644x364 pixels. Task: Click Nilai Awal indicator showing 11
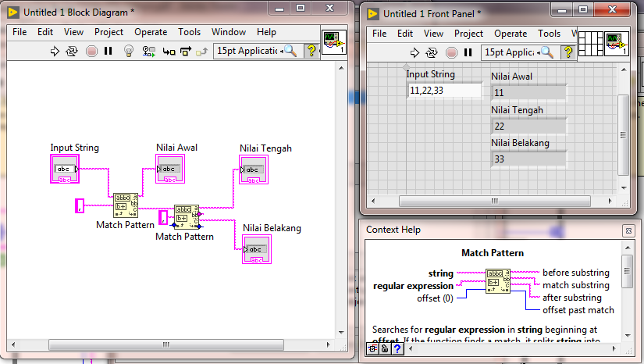tap(528, 92)
